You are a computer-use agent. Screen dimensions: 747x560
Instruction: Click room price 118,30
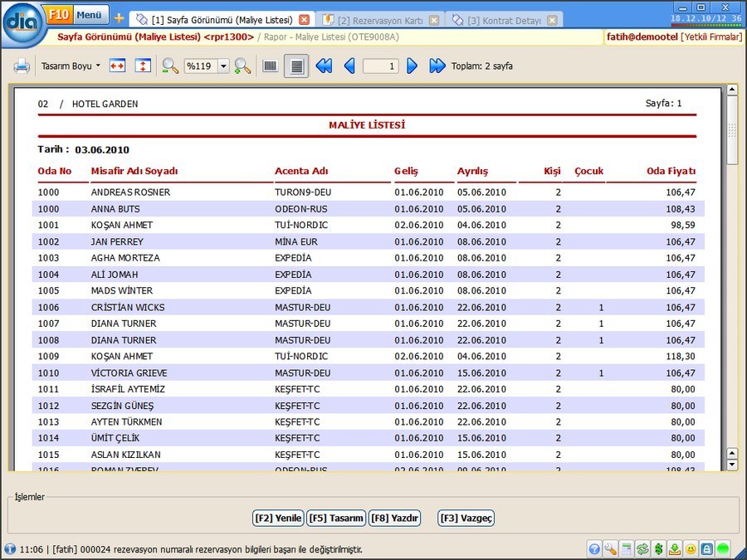[x=681, y=356]
